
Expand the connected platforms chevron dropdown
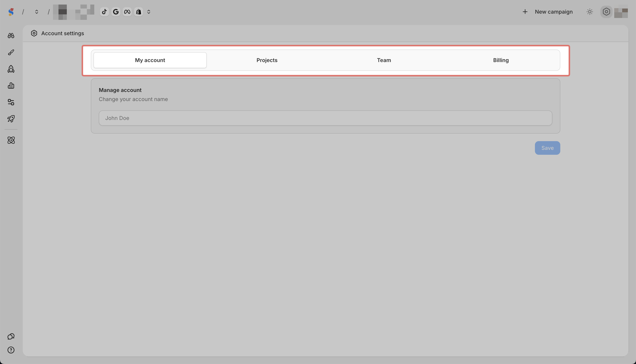tap(149, 12)
